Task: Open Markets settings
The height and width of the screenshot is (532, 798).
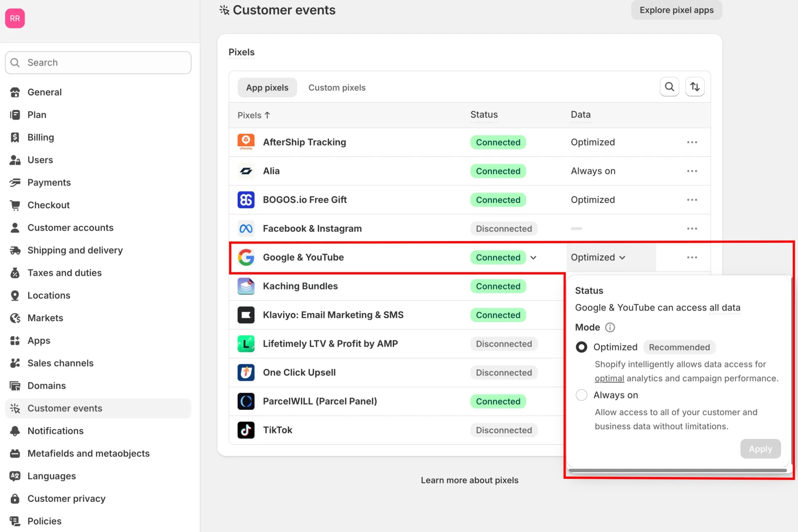Action: point(98,318)
